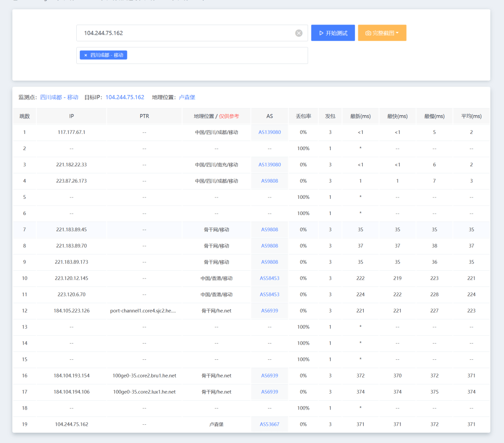Select slowest latency 228 in hop 11
This screenshot has width=504, height=443.
[x=434, y=294]
